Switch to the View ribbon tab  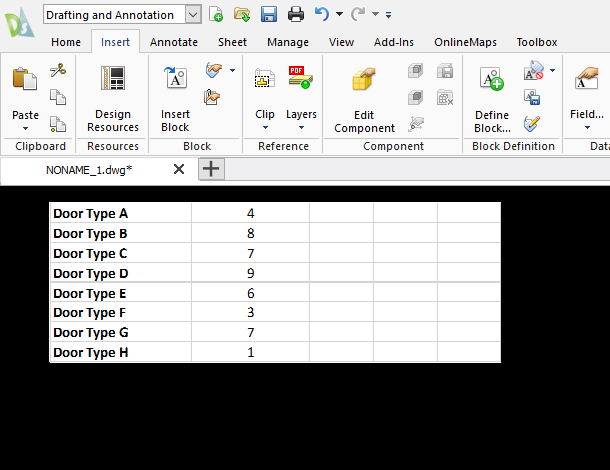coord(341,42)
